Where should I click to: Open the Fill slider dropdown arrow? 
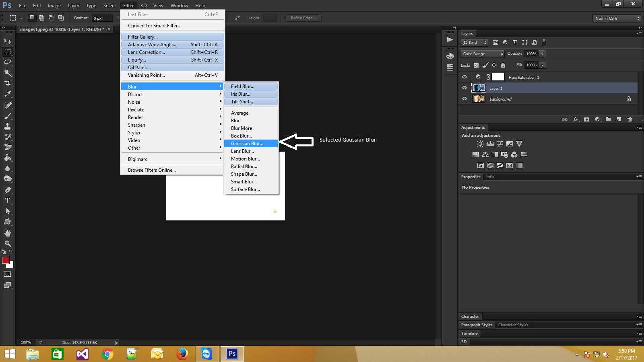coord(542,65)
